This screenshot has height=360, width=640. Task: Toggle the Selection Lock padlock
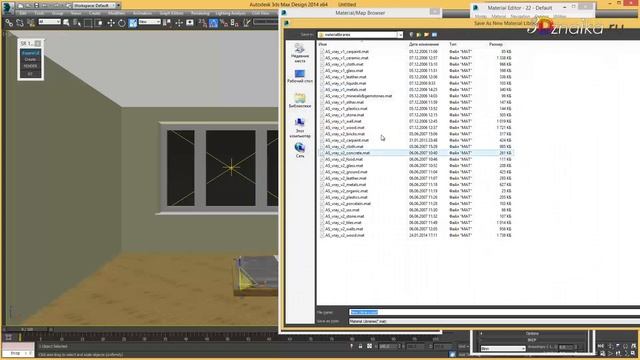(x=360, y=346)
